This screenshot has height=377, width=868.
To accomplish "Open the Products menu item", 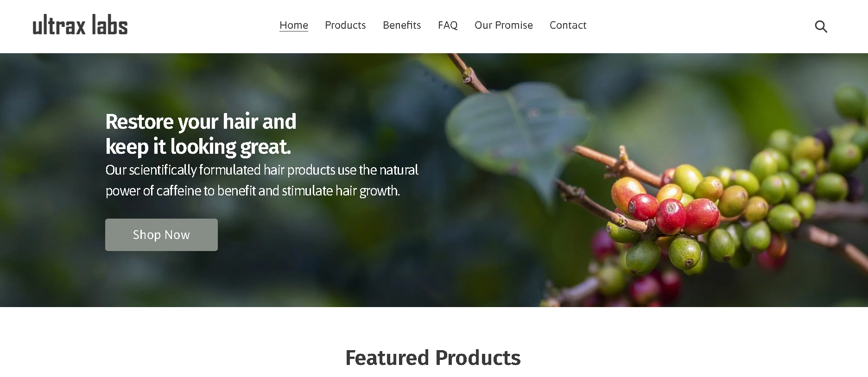I will click(345, 25).
